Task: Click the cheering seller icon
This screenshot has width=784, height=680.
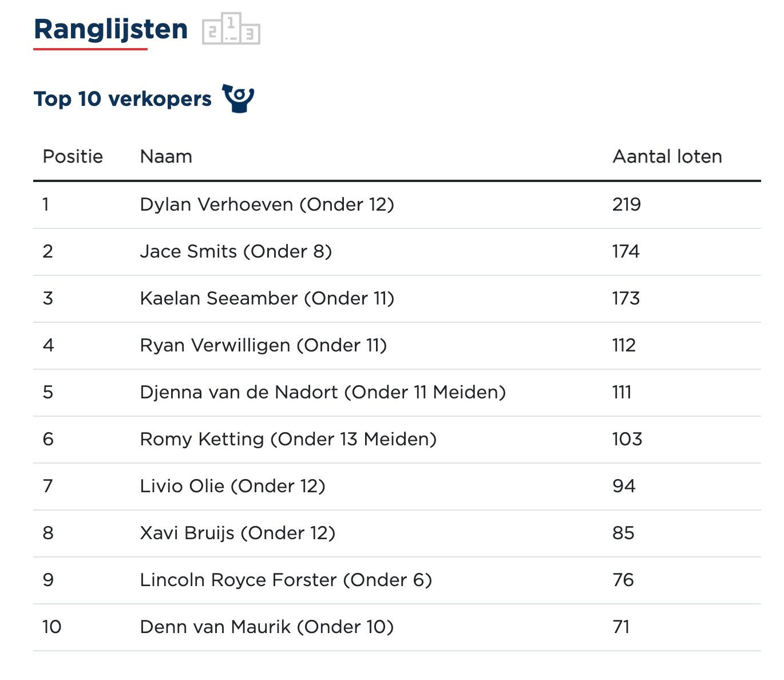Action: coord(238,98)
